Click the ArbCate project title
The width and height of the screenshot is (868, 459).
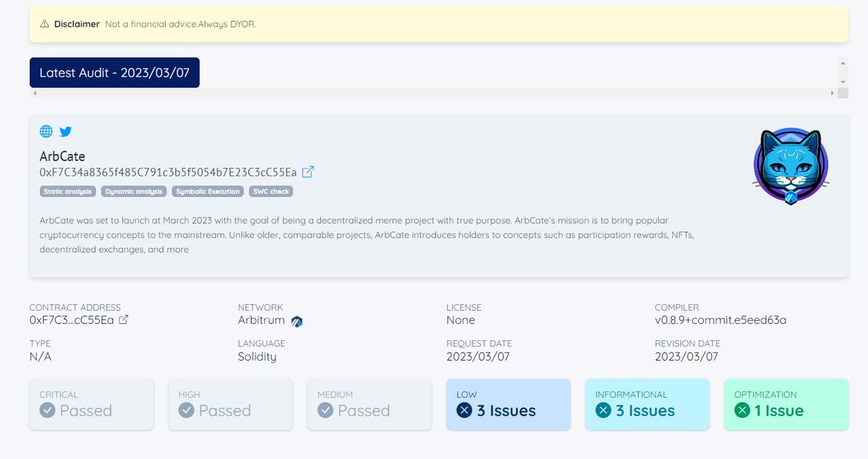(62, 156)
